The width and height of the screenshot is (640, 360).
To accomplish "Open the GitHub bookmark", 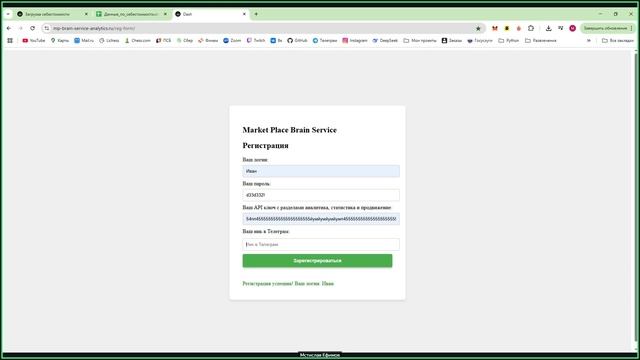I will click(297, 40).
